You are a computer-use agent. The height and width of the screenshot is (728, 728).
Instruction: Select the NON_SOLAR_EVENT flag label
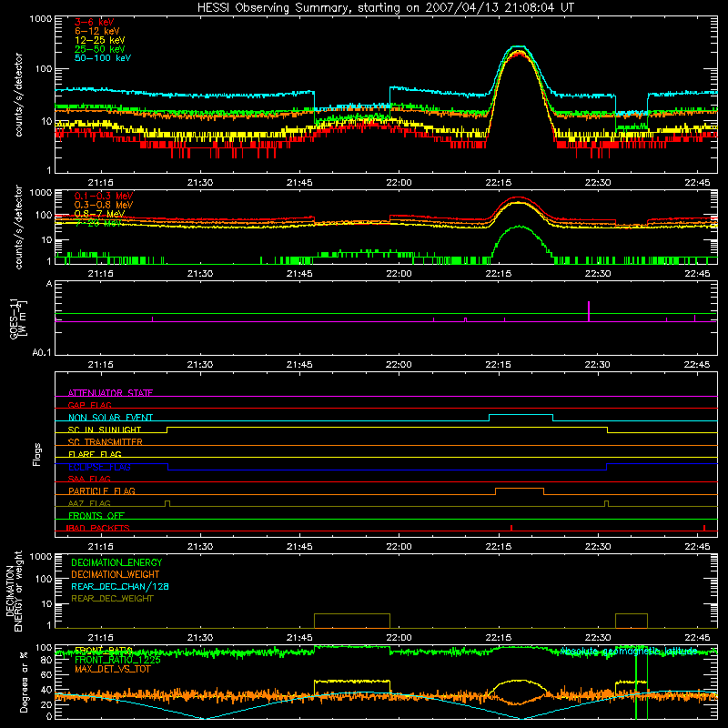[110, 417]
